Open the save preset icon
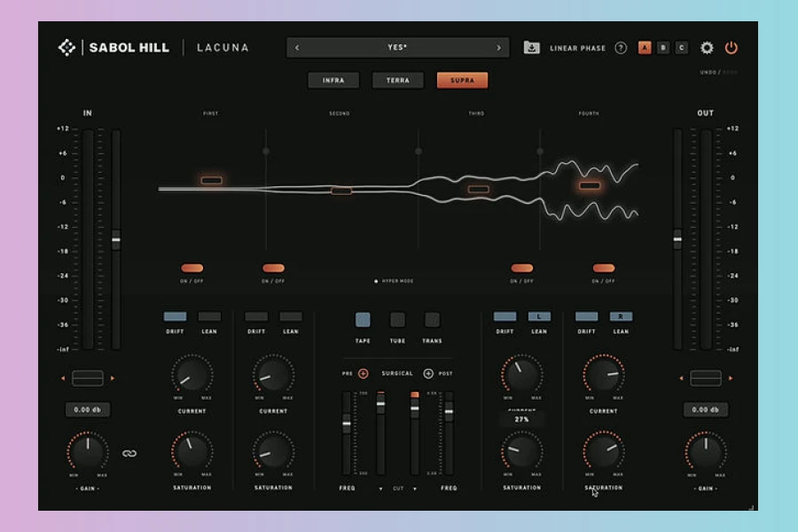Image resolution: width=798 pixels, height=532 pixels. (x=531, y=48)
